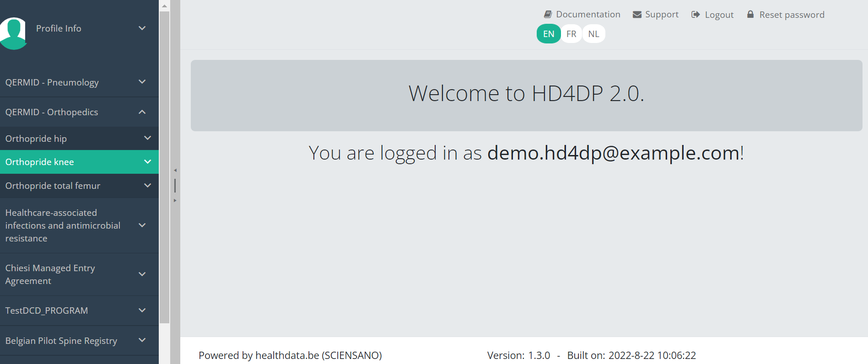Expand the Profile Info chevron

(142, 28)
